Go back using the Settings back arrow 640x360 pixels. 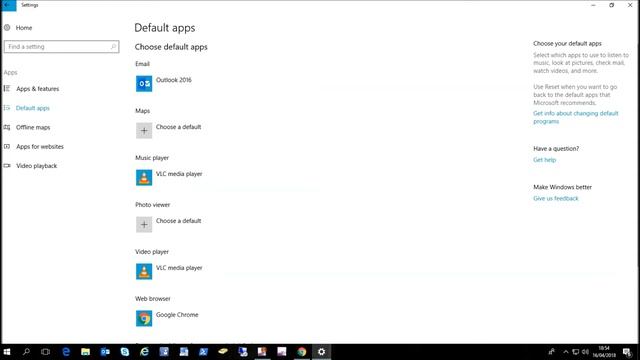click(x=8, y=5)
